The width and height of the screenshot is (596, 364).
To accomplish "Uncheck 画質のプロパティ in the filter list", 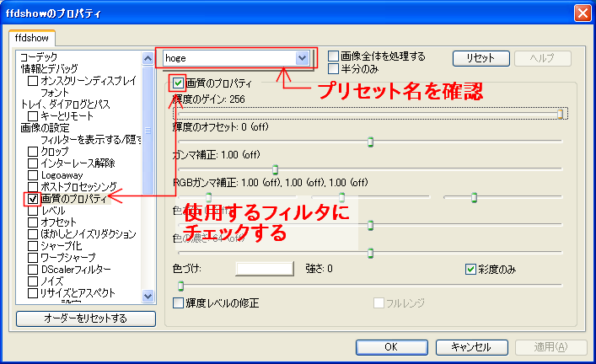I will coord(33,199).
